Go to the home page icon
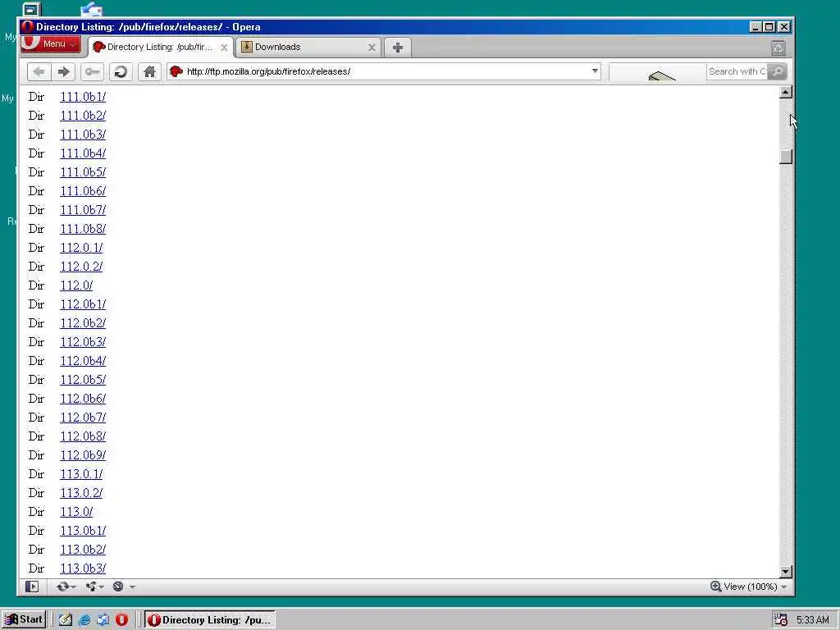 point(149,72)
